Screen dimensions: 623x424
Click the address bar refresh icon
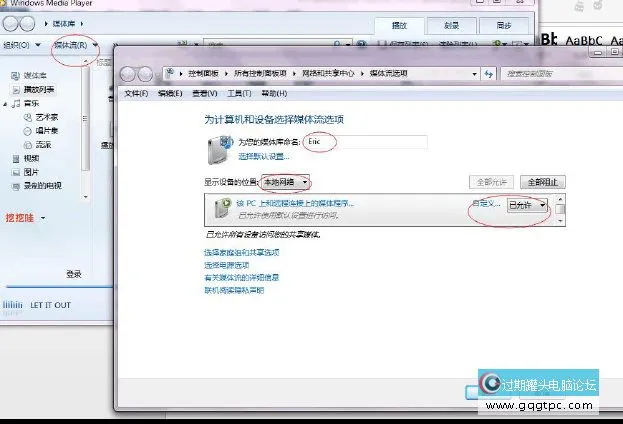click(489, 74)
